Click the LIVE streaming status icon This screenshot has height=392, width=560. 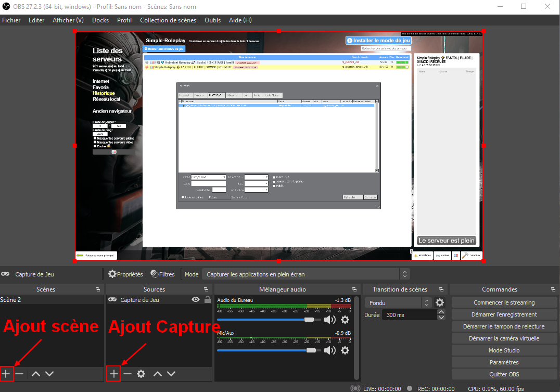tap(355, 388)
